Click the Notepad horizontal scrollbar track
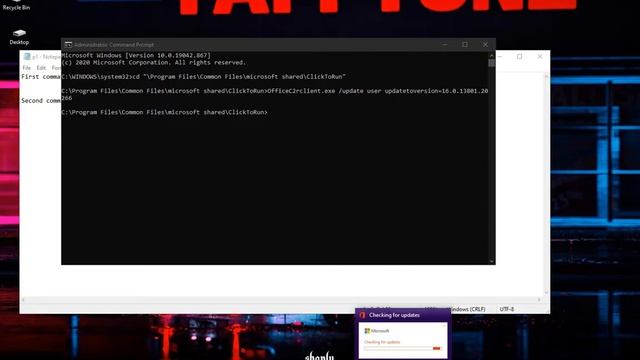 click(x=281, y=300)
